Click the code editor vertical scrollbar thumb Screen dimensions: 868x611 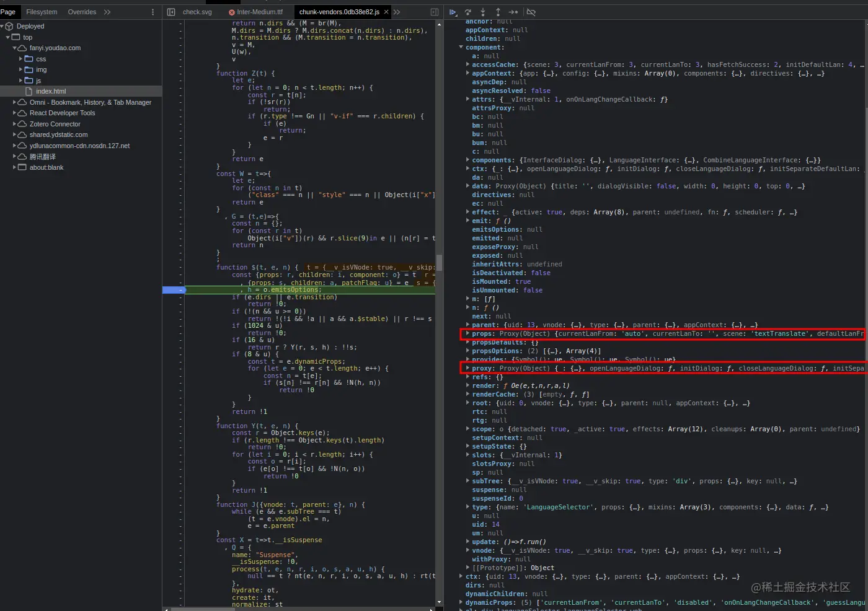coord(439,263)
